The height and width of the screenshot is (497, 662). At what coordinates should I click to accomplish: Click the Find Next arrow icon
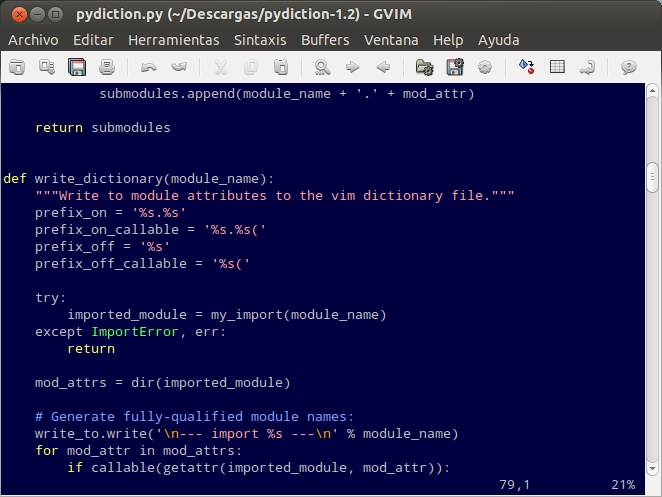(x=353, y=67)
